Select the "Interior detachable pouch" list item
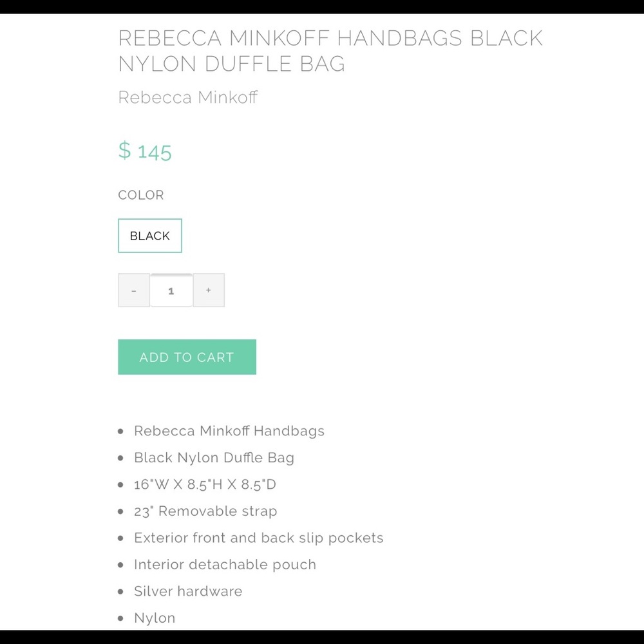This screenshot has height=644, width=644. 225,565
